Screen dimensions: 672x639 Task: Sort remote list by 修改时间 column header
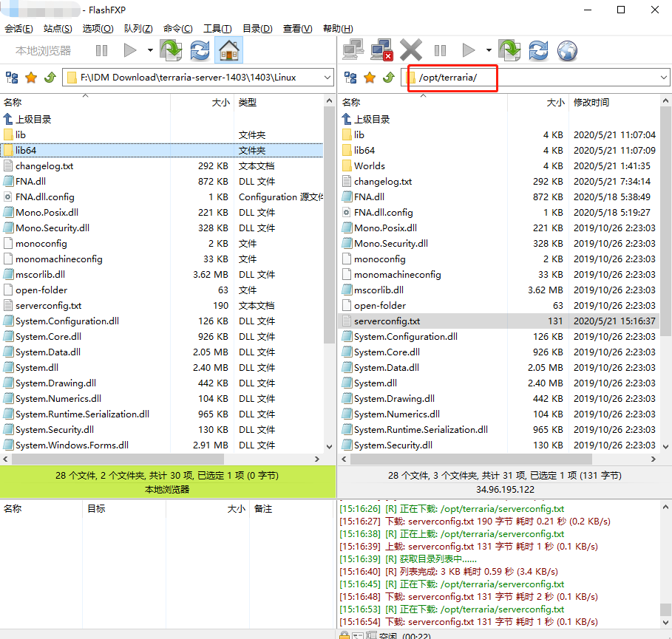pyautogui.click(x=614, y=103)
